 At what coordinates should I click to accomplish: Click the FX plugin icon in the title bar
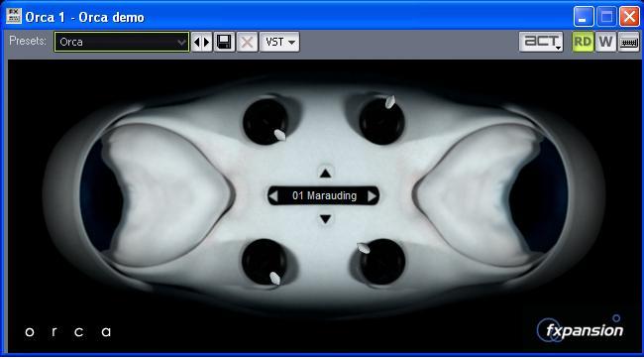[x=14, y=17]
